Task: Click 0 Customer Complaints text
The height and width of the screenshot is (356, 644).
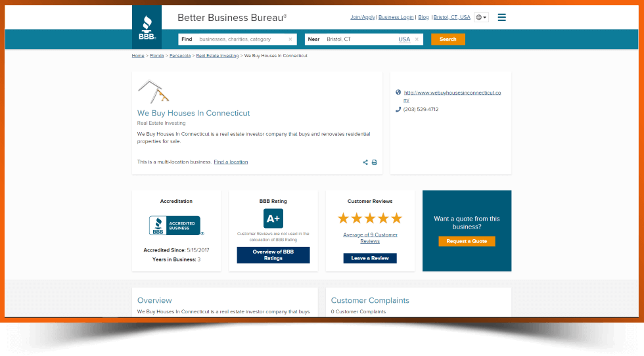Action: tap(359, 311)
